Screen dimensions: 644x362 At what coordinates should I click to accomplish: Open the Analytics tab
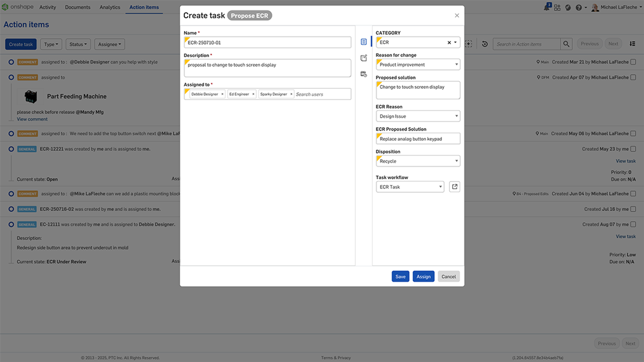tap(109, 7)
